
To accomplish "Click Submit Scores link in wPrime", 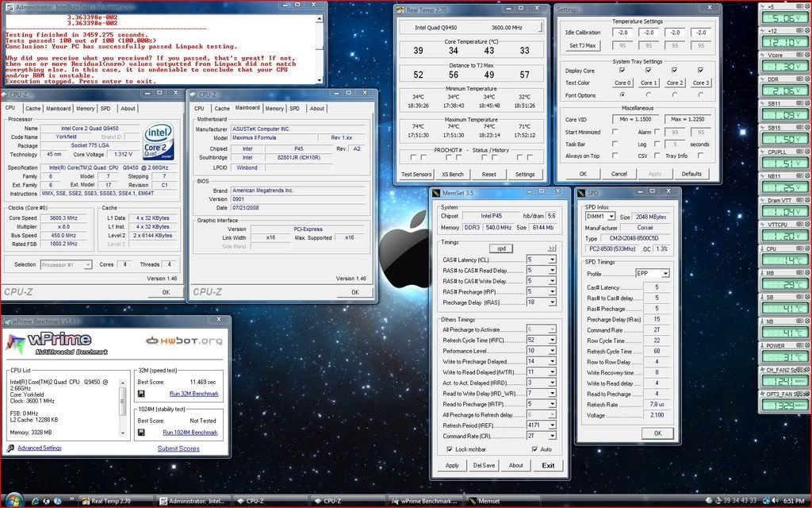I will tap(178, 448).
